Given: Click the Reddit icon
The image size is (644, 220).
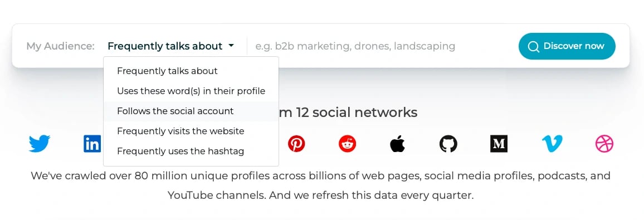Looking at the screenshot, I should [348, 144].
